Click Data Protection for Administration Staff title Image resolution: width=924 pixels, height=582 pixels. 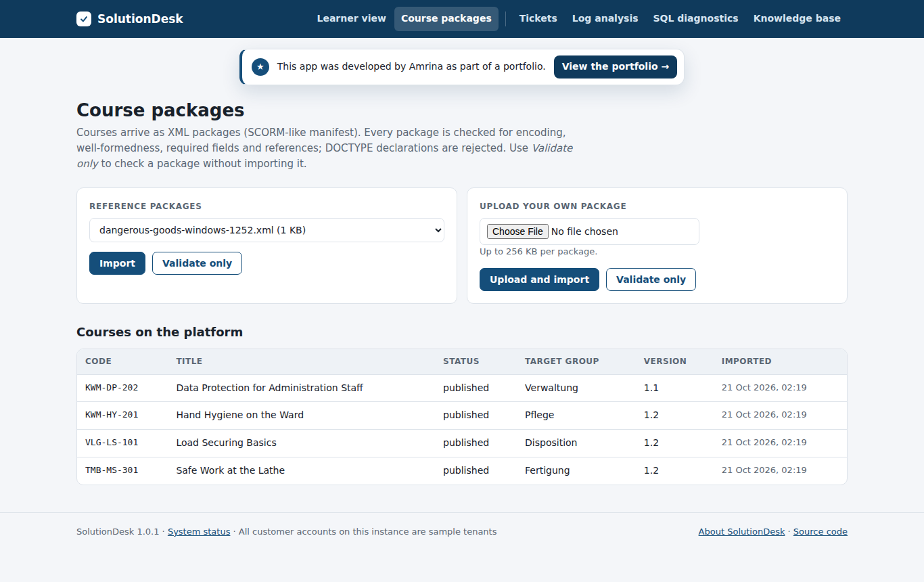270,388
